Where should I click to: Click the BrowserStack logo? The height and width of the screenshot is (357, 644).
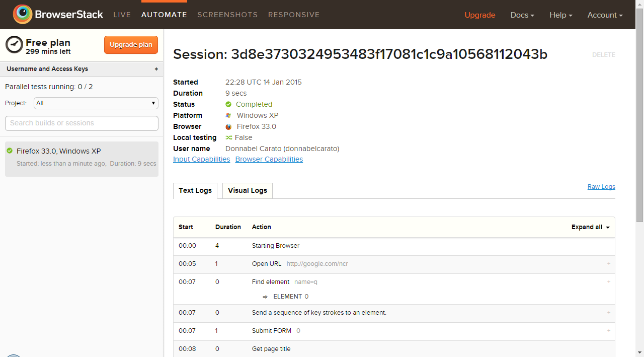point(58,15)
